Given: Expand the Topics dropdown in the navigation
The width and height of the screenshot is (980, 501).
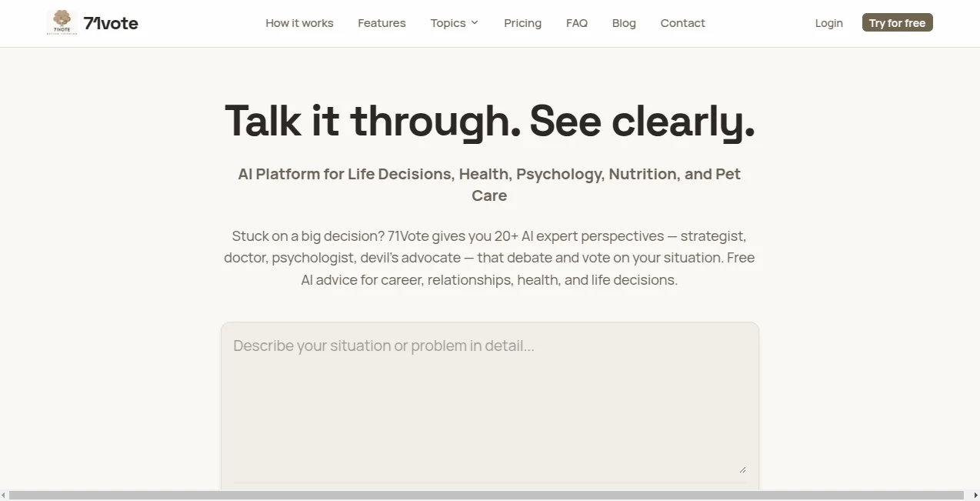Looking at the screenshot, I should 448,23.
